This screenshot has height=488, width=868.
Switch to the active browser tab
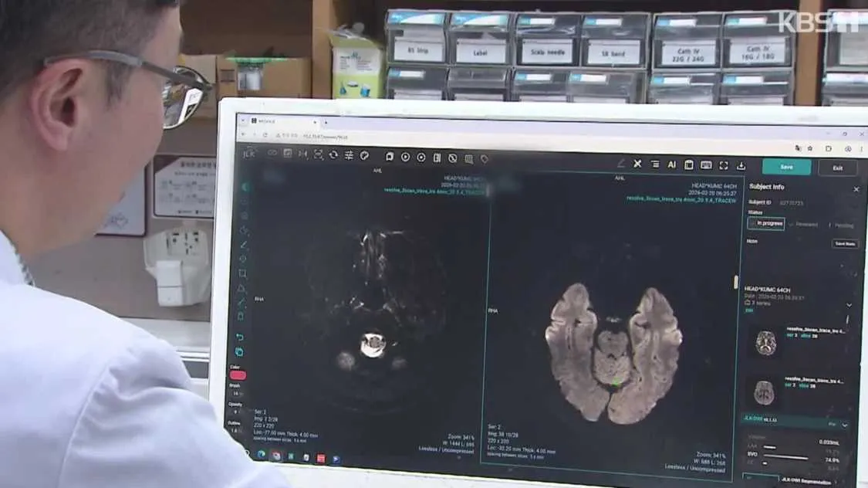click(279, 121)
